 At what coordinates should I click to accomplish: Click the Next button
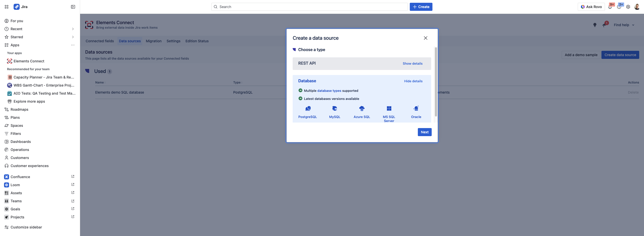click(x=425, y=132)
